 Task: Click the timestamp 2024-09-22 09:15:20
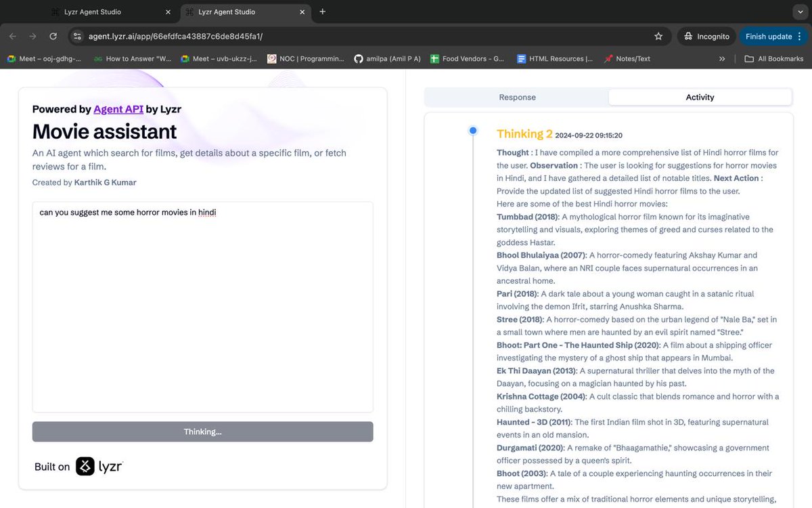coord(589,135)
